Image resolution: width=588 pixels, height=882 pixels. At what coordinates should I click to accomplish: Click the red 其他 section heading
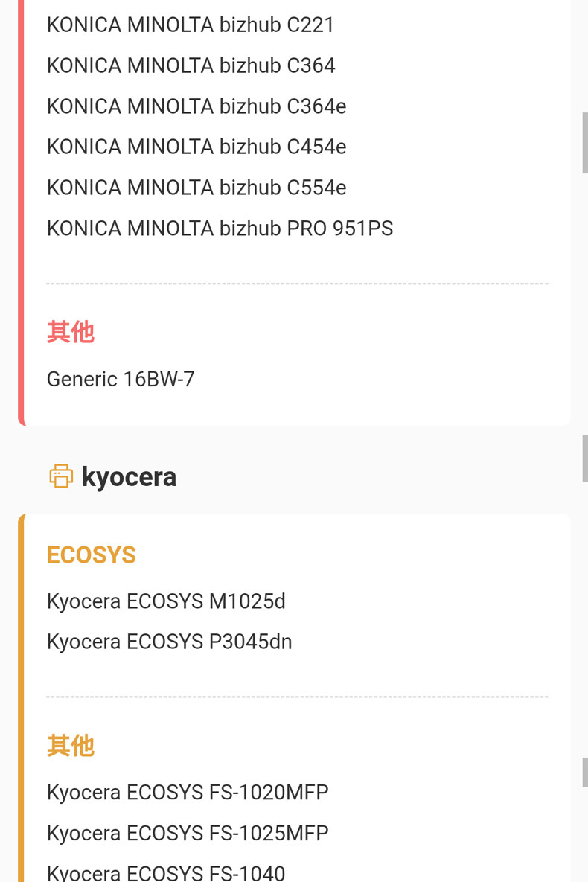(x=70, y=332)
